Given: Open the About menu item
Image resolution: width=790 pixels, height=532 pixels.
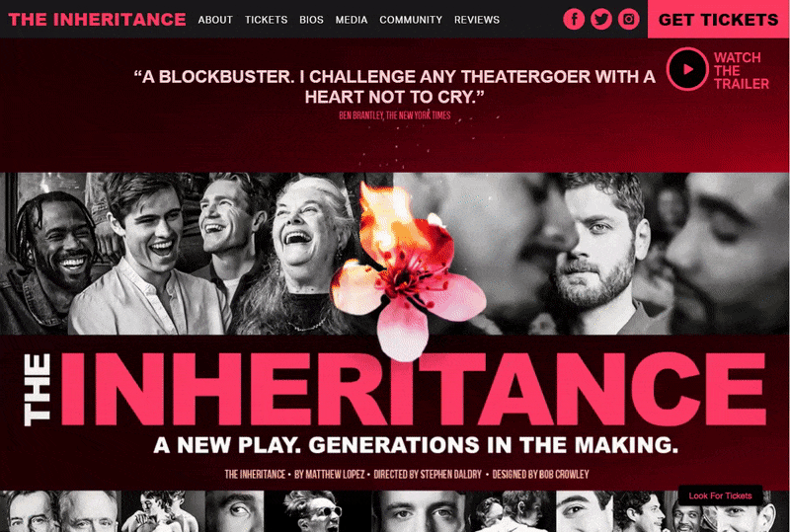Looking at the screenshot, I should [x=215, y=20].
